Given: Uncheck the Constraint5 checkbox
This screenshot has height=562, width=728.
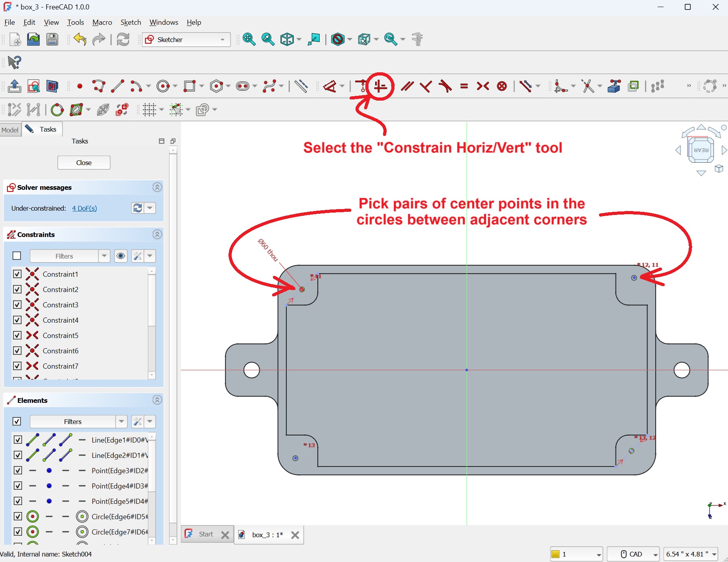Looking at the screenshot, I should tap(17, 335).
